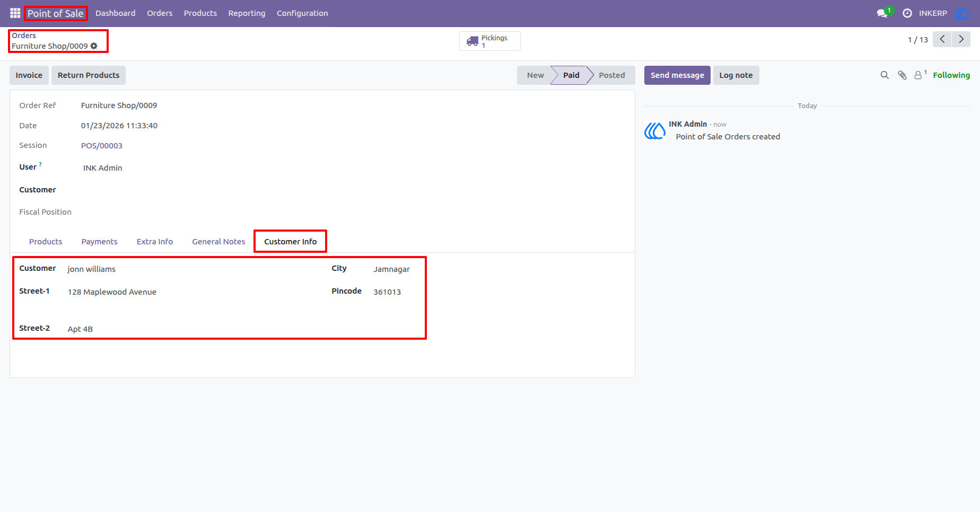This screenshot has width=980, height=512.
Task: Attach files with the paperclip icon
Action: [902, 75]
